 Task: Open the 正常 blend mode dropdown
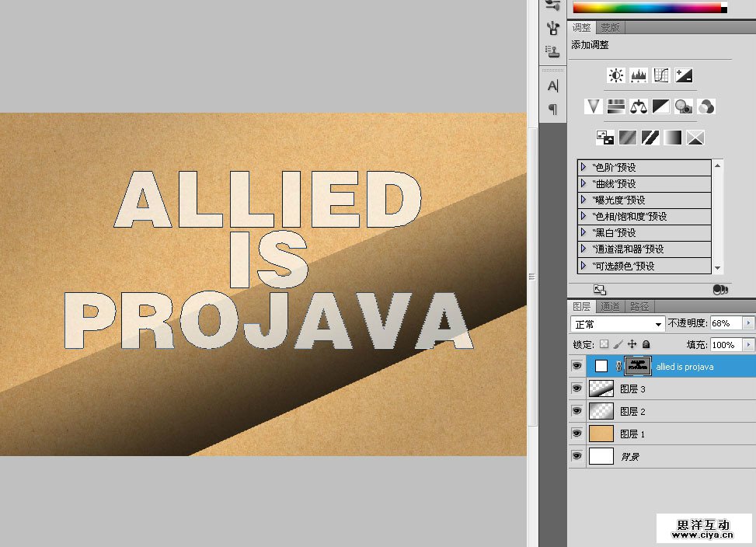(618, 323)
